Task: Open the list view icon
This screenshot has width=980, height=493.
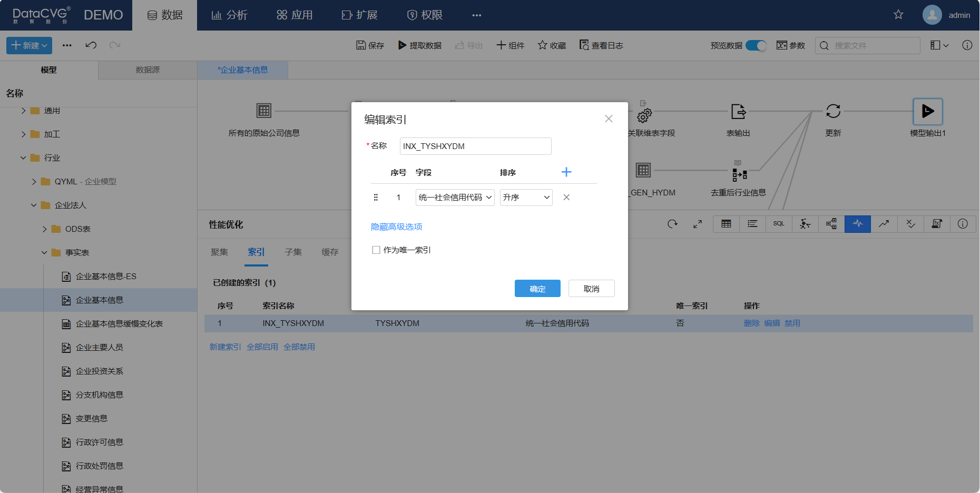Action: pos(752,224)
